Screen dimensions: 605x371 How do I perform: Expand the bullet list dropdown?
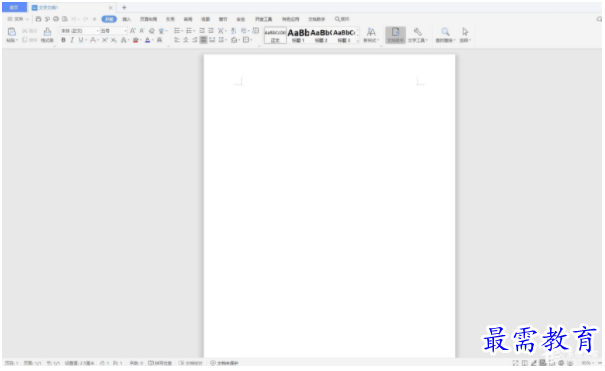click(x=183, y=30)
